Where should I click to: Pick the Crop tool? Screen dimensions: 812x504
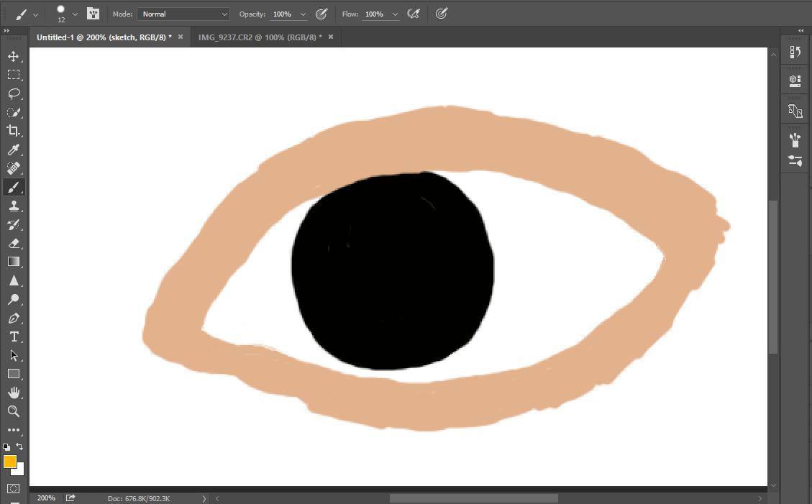pyautogui.click(x=13, y=131)
